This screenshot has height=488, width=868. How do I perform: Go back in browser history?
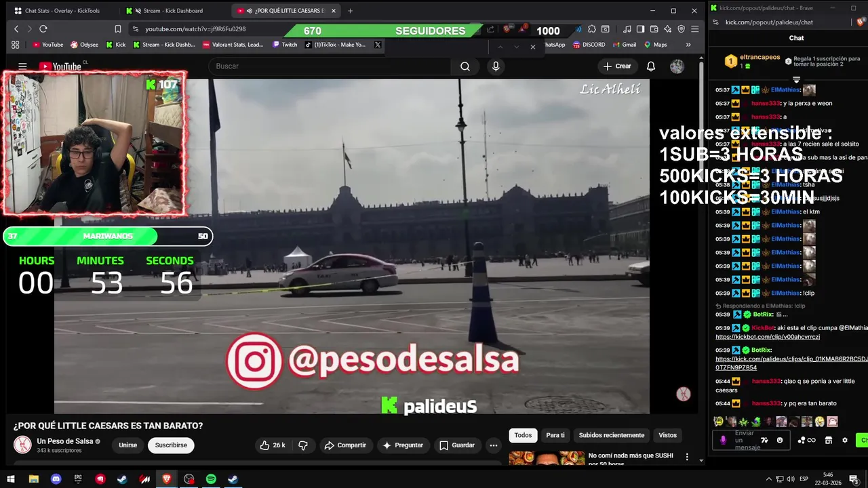16,29
